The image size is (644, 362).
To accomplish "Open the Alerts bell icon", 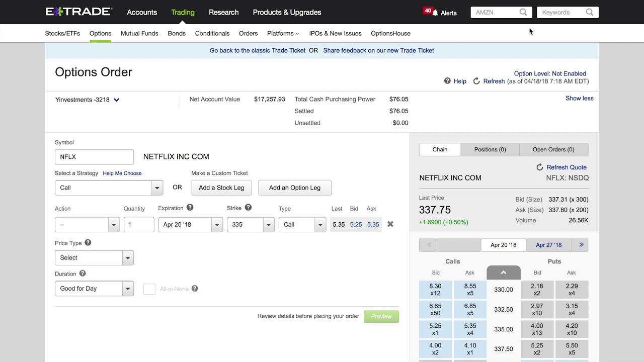I will [435, 13].
